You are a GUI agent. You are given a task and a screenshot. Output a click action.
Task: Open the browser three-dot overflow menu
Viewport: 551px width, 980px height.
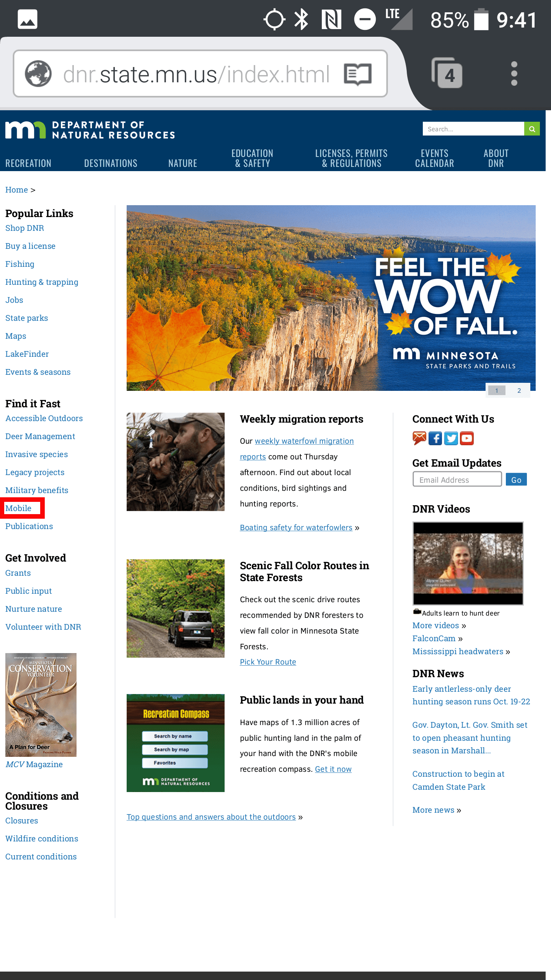point(514,73)
